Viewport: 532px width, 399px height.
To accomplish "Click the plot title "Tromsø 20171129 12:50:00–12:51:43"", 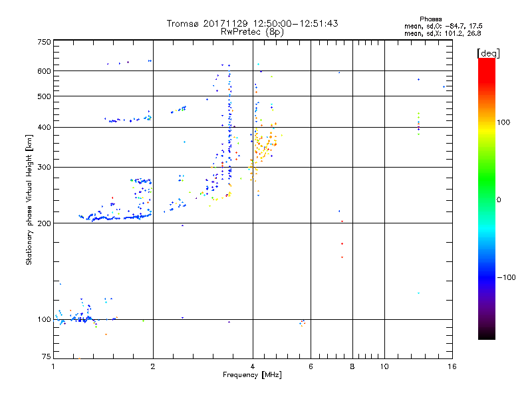I will click(252, 23).
